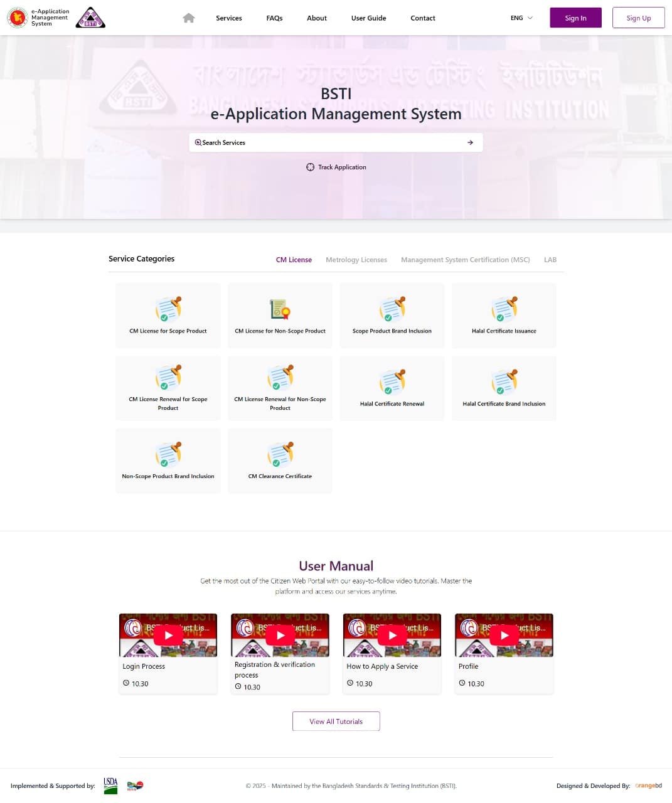
Task: Switch to the Metrology Licenses category tab
Action: tap(356, 259)
